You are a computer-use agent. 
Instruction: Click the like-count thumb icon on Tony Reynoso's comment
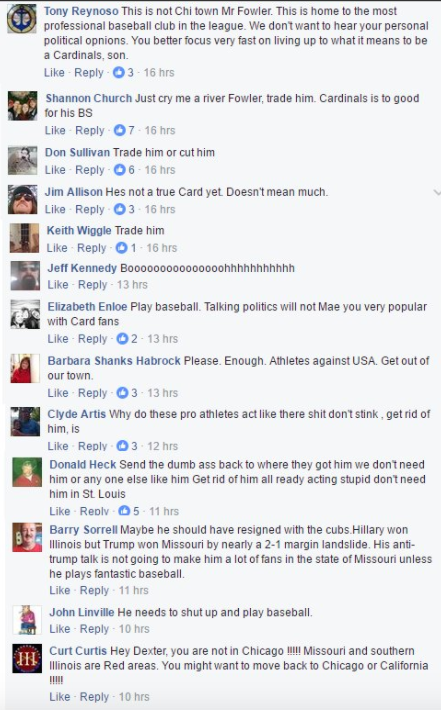(119, 72)
